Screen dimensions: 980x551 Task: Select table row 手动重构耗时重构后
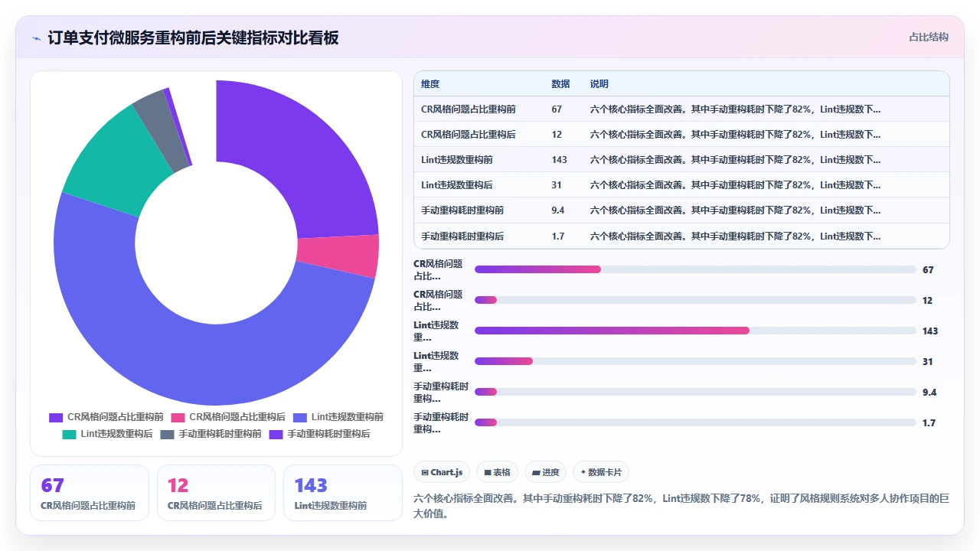coord(681,236)
